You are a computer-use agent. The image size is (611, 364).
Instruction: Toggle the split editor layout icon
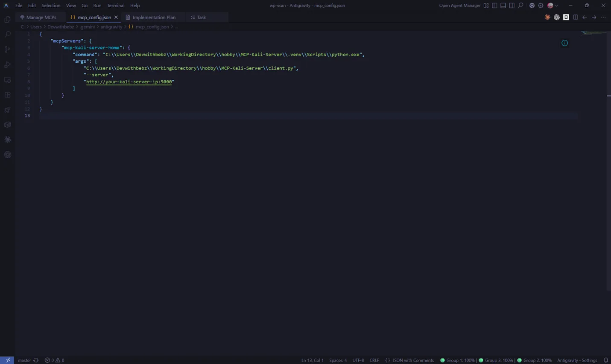coord(576,17)
